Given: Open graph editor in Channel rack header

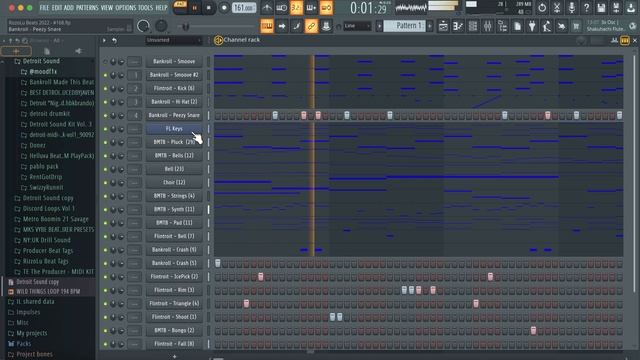Looking at the screenshot, I should click(614, 40).
